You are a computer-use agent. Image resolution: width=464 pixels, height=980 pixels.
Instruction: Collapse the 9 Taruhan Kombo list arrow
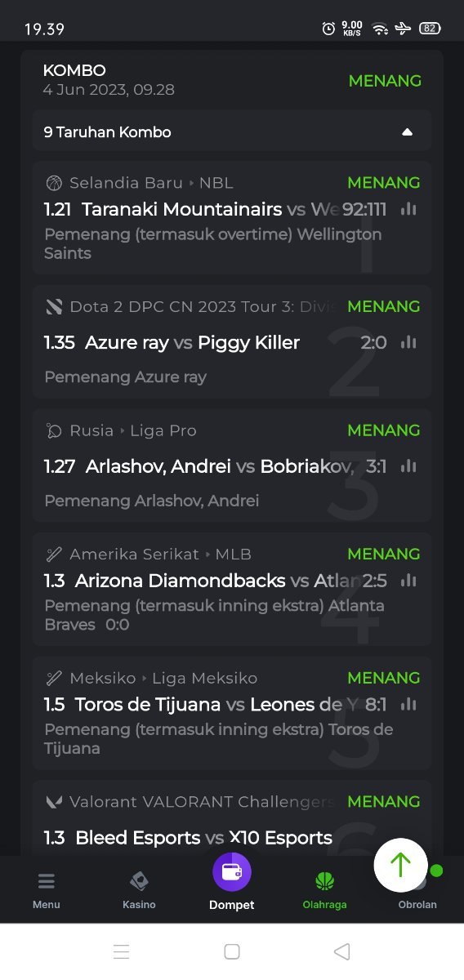click(x=408, y=132)
